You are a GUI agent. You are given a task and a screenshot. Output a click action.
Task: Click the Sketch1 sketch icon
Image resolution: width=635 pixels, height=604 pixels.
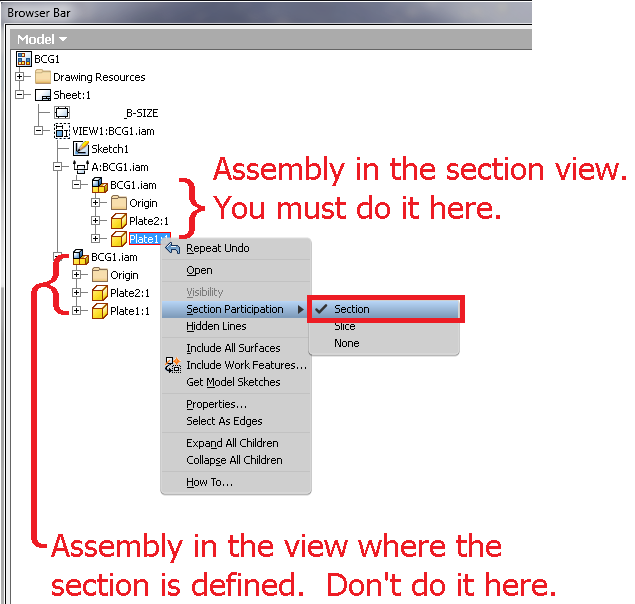[81, 149]
